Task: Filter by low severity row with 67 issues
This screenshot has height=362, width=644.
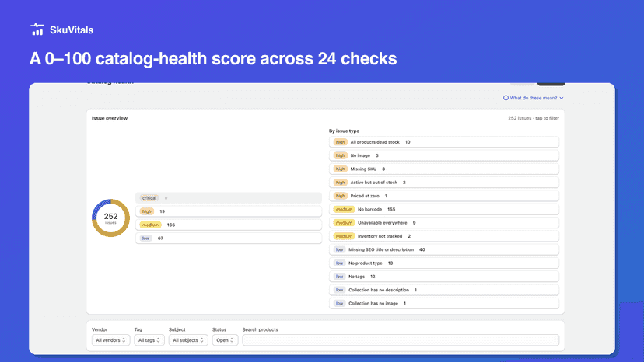Action: 229,238
